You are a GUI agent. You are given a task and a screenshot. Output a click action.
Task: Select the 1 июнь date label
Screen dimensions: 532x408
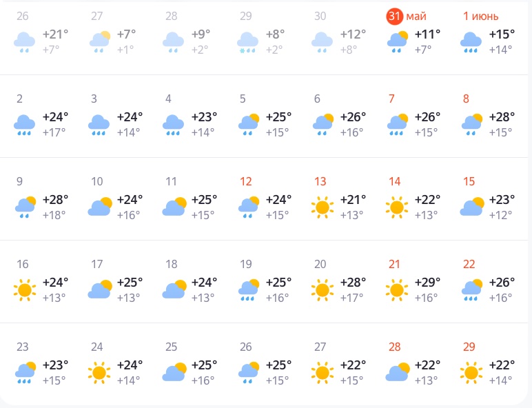coord(480,17)
